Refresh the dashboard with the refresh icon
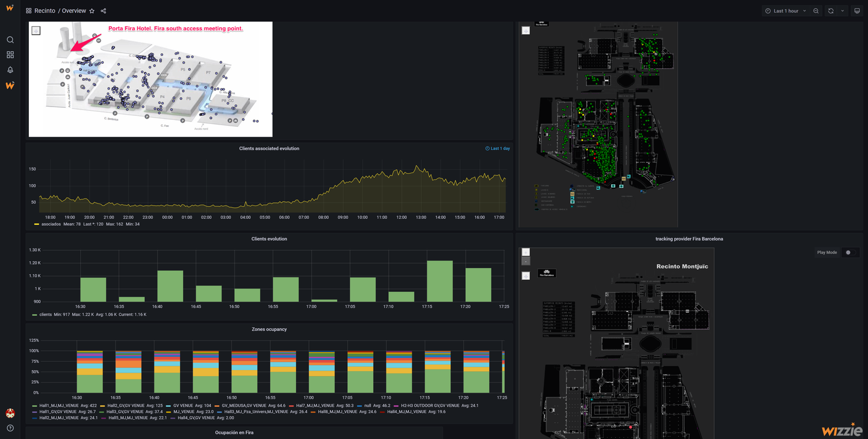The image size is (868, 439). coord(832,10)
